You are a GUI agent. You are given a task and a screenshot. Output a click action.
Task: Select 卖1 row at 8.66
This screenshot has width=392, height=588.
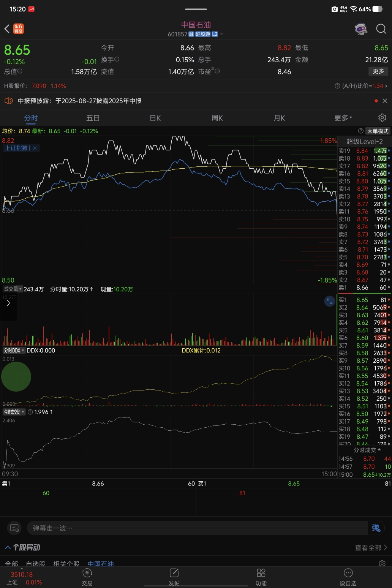[364, 288]
